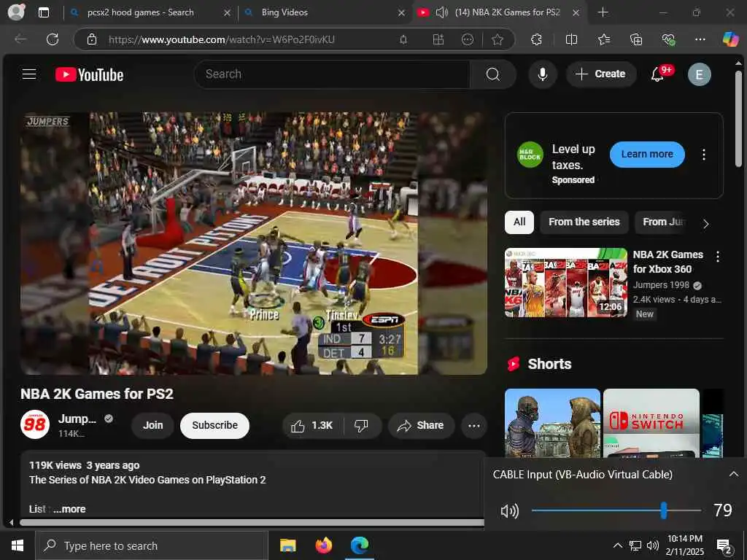Open Edge collections icon

click(x=636, y=39)
